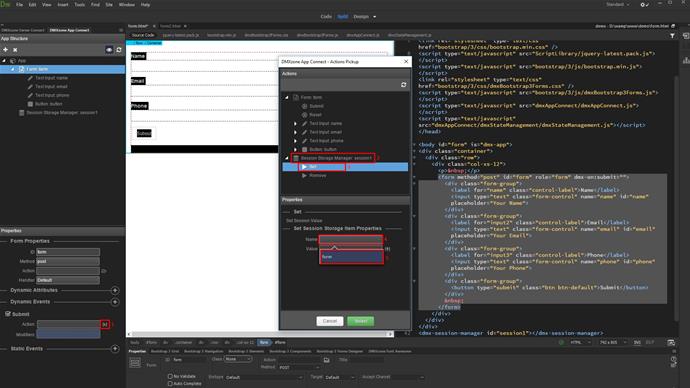Select Button button in App Structure
This screenshot has height=388, width=690.
coord(48,104)
